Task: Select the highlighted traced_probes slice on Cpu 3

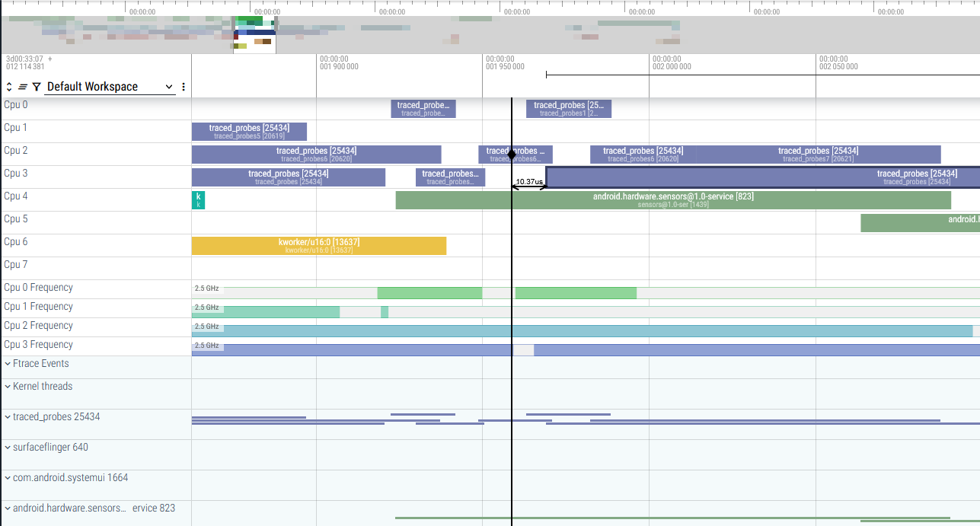Action: [763, 177]
